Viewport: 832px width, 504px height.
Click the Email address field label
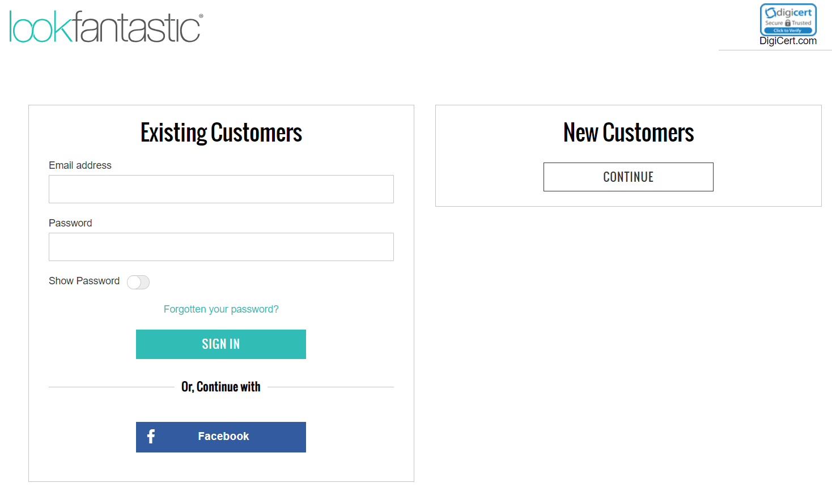click(x=80, y=165)
